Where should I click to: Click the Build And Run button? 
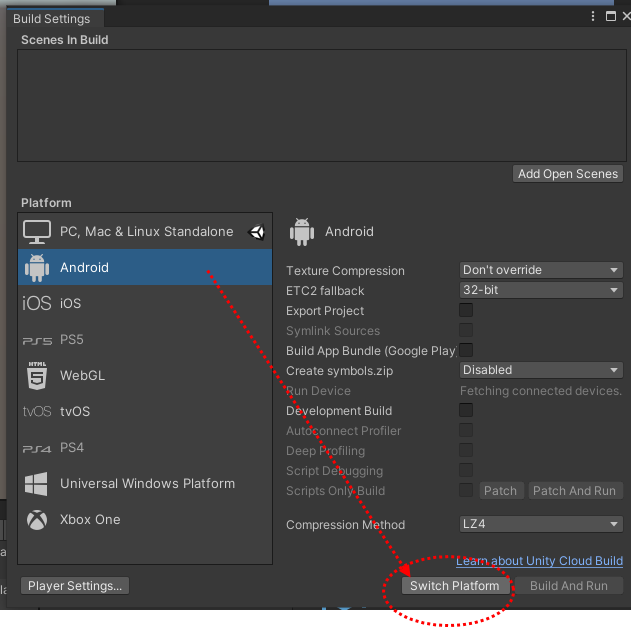[x=569, y=586]
